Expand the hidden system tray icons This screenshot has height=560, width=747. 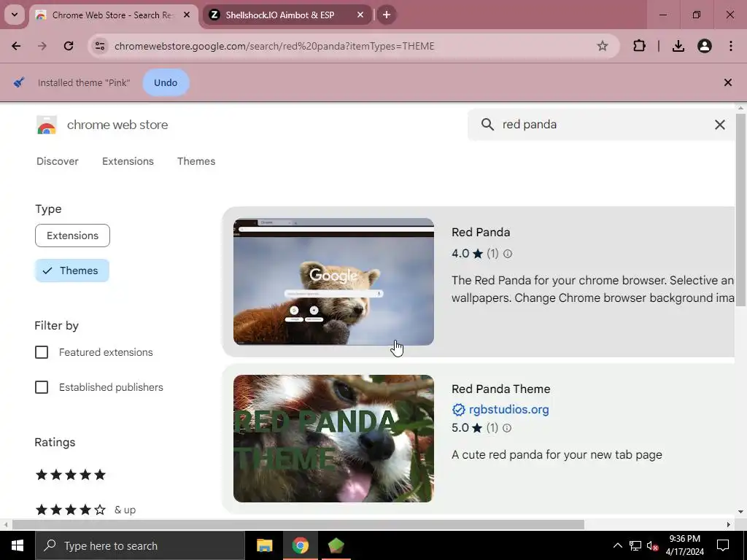click(617, 545)
